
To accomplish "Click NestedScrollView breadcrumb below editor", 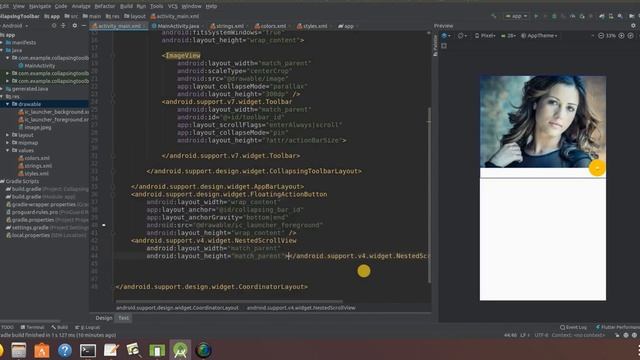I will [301, 308].
